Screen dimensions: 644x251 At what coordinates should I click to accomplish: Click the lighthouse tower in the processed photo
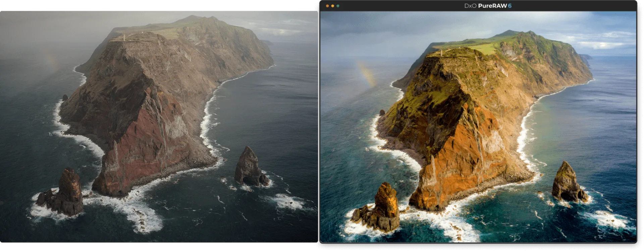[x=441, y=53]
